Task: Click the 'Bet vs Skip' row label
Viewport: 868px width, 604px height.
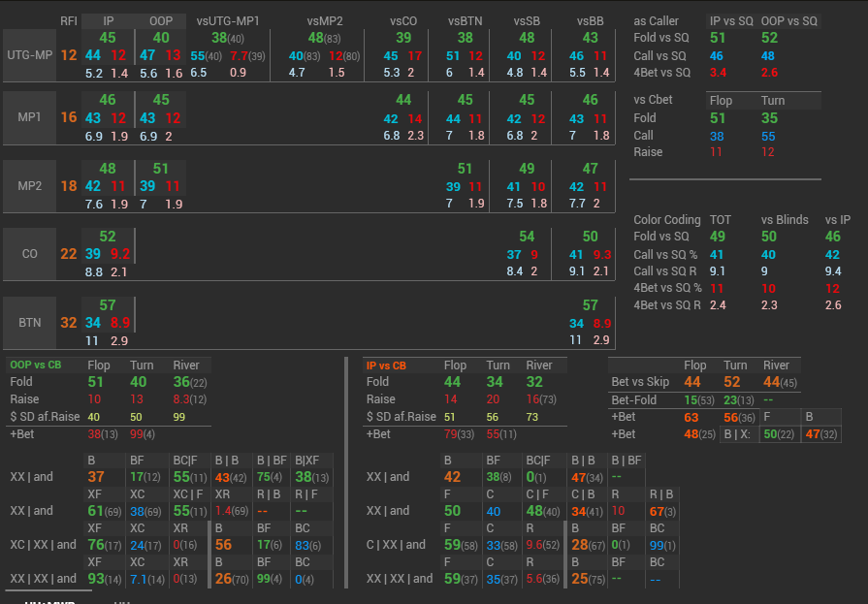Action: tap(641, 383)
